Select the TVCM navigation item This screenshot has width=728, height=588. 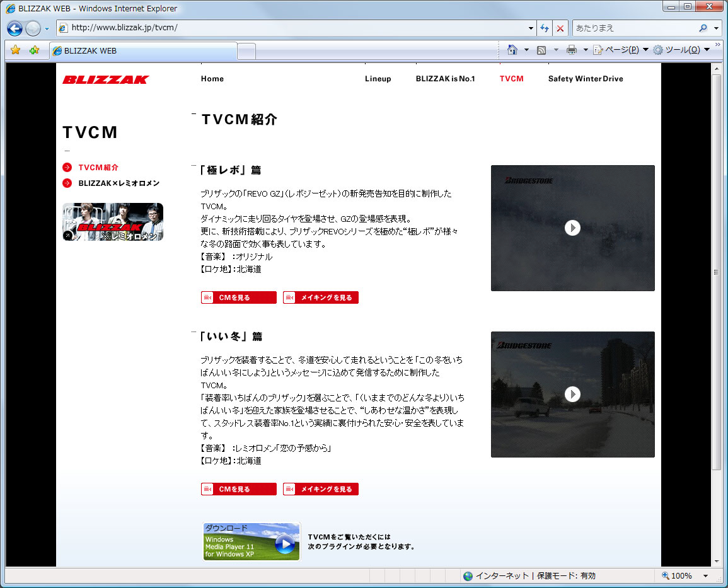coord(512,79)
